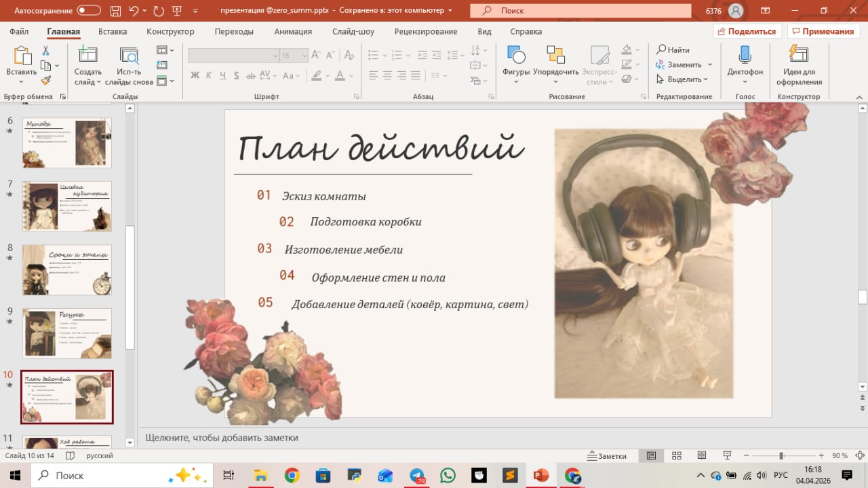Click the Cut scissors icon
Screen dimensions: 868x488
coord(45,51)
